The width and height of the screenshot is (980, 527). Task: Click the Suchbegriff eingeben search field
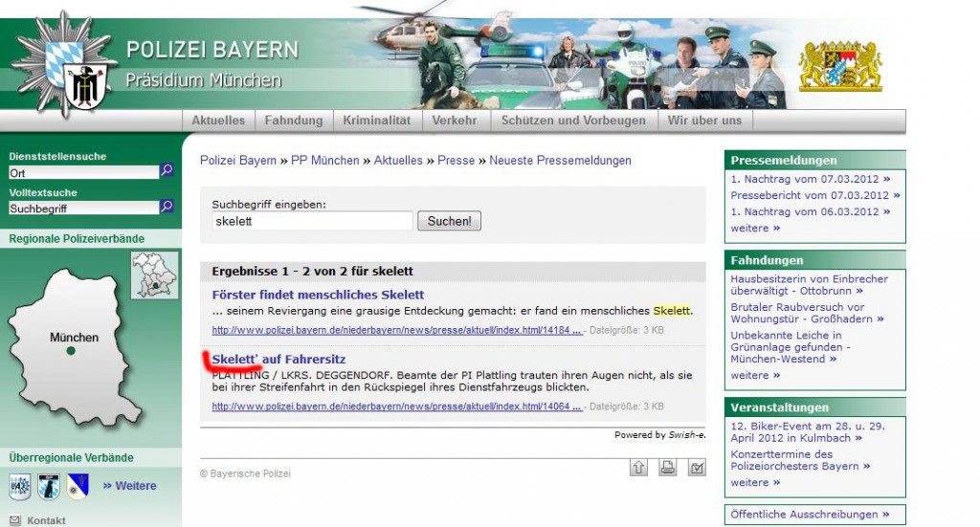click(x=312, y=221)
